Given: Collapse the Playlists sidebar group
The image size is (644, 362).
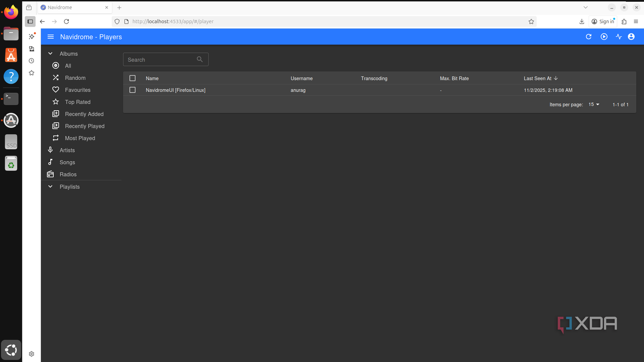Looking at the screenshot, I should point(50,187).
